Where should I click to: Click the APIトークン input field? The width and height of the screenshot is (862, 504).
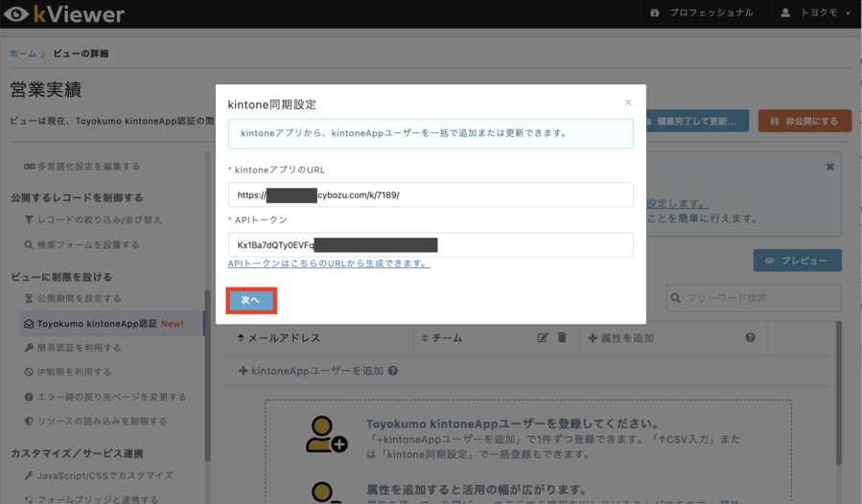[x=431, y=244]
